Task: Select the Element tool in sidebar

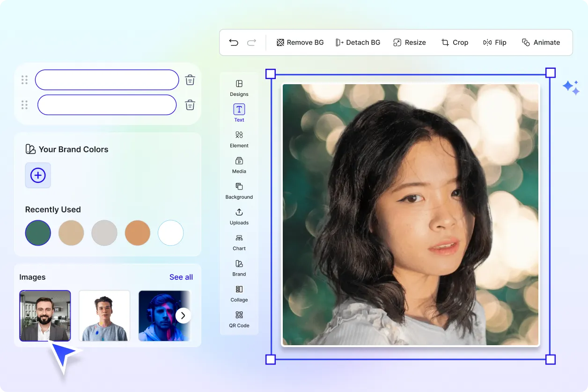Action: (239, 139)
